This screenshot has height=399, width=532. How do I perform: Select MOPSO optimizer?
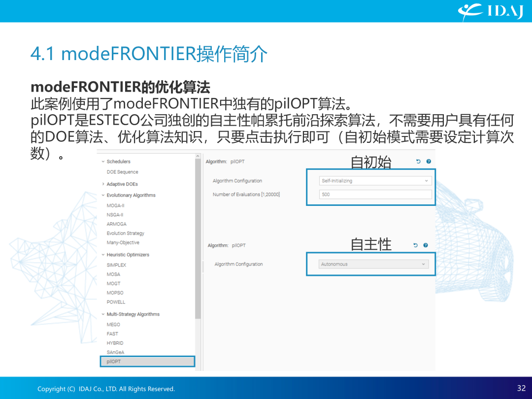[x=115, y=293]
